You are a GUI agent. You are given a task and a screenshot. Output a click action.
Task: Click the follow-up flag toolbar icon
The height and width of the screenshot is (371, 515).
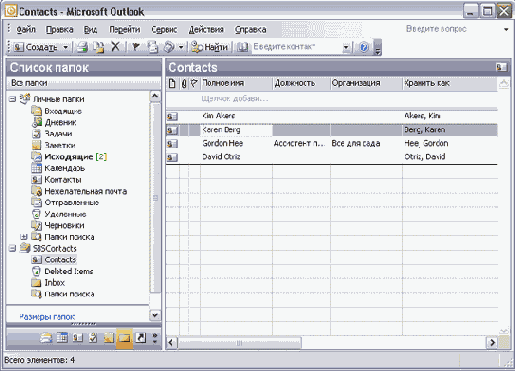[x=135, y=47]
